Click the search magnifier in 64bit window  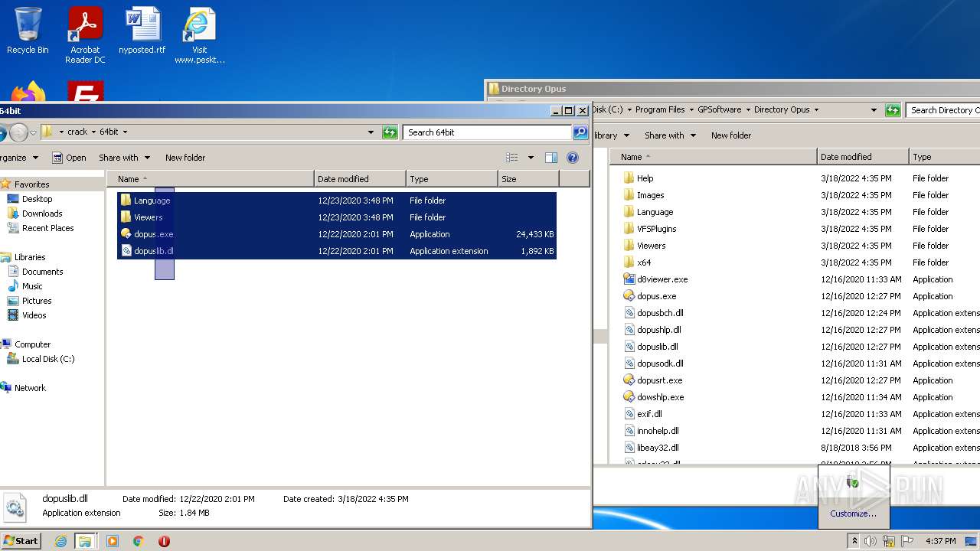point(580,132)
